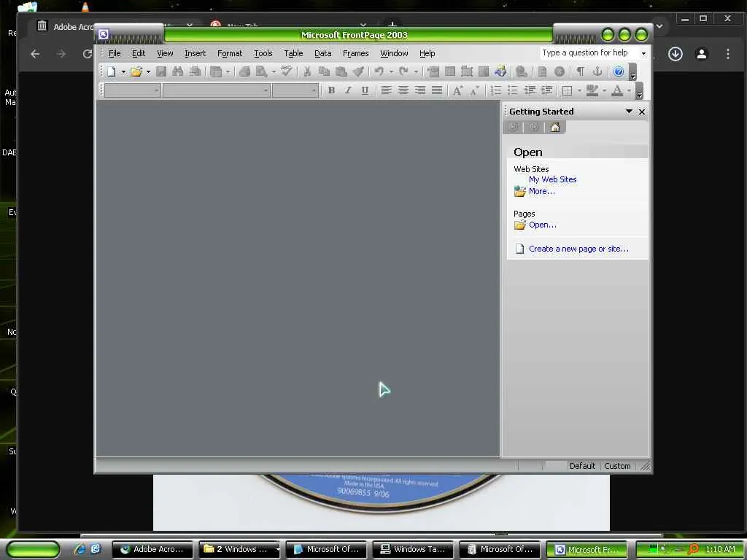Click the Format Painter brush icon
747x560 pixels.
358,72
